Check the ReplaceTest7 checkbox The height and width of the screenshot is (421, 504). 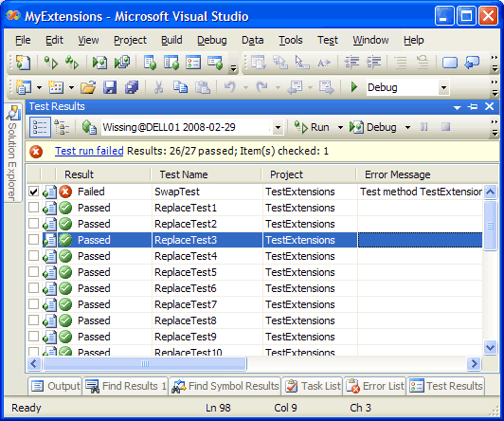[x=33, y=304]
